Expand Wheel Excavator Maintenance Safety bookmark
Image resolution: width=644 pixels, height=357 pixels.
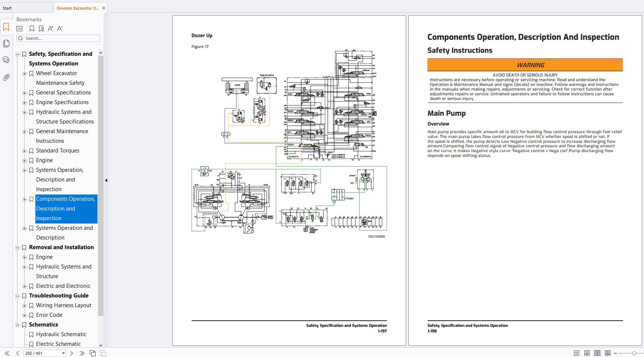coord(25,74)
